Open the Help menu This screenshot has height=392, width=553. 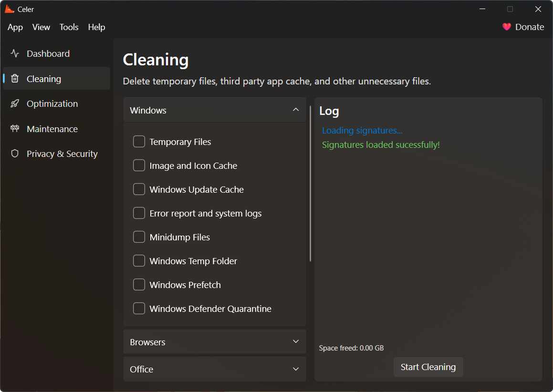[x=96, y=27]
